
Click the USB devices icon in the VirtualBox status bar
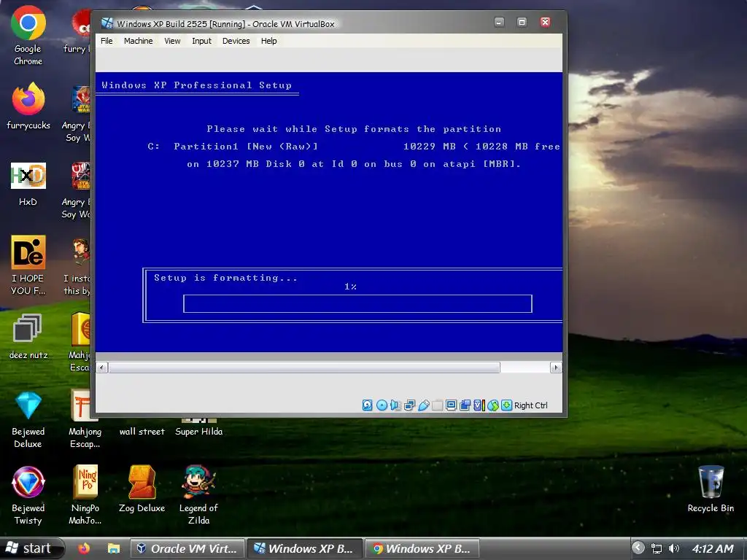[x=424, y=405]
